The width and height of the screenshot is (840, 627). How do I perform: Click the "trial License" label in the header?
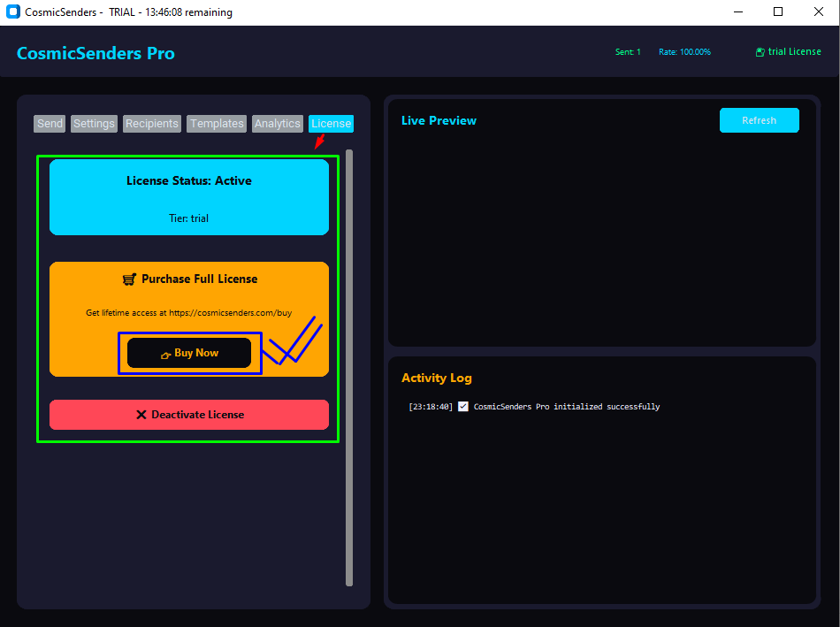click(x=795, y=51)
